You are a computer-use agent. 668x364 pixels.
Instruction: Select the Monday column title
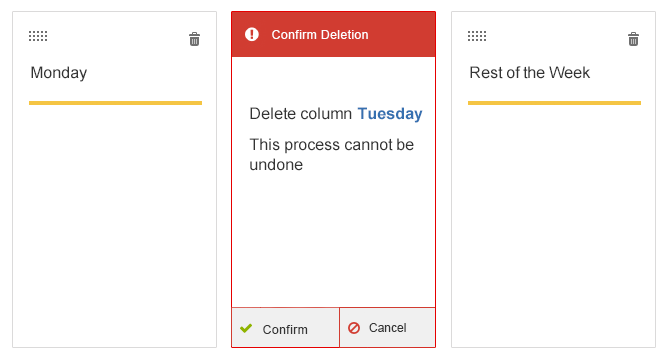pyautogui.click(x=59, y=73)
